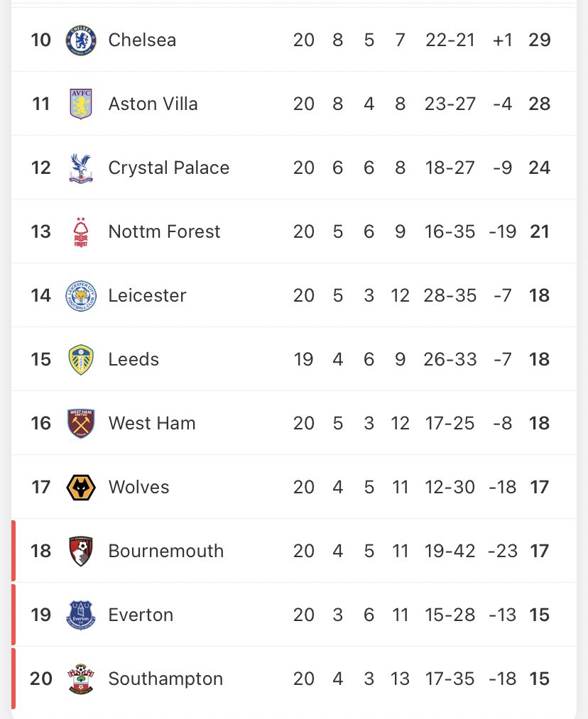Open the Leicester fox crest
The height and width of the screenshot is (719, 588).
click(80, 295)
